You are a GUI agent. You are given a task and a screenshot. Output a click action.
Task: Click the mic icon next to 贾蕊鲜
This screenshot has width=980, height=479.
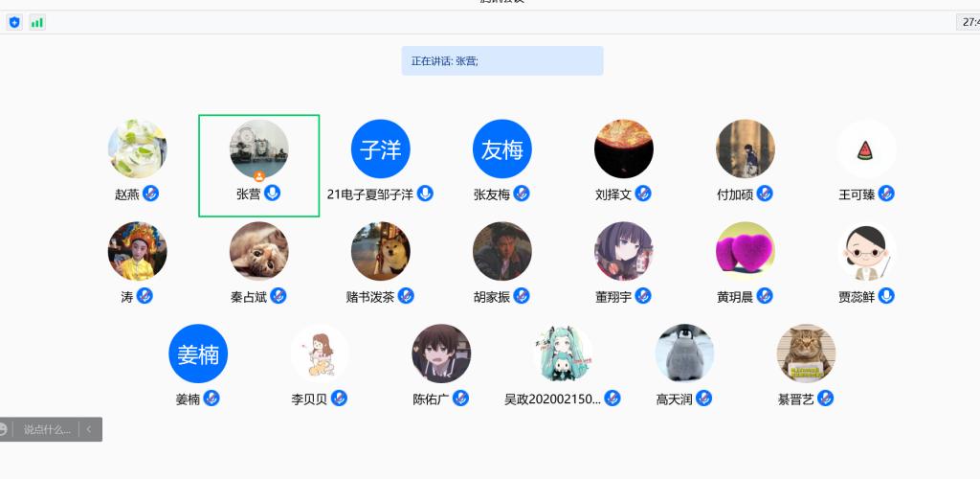[x=886, y=296]
